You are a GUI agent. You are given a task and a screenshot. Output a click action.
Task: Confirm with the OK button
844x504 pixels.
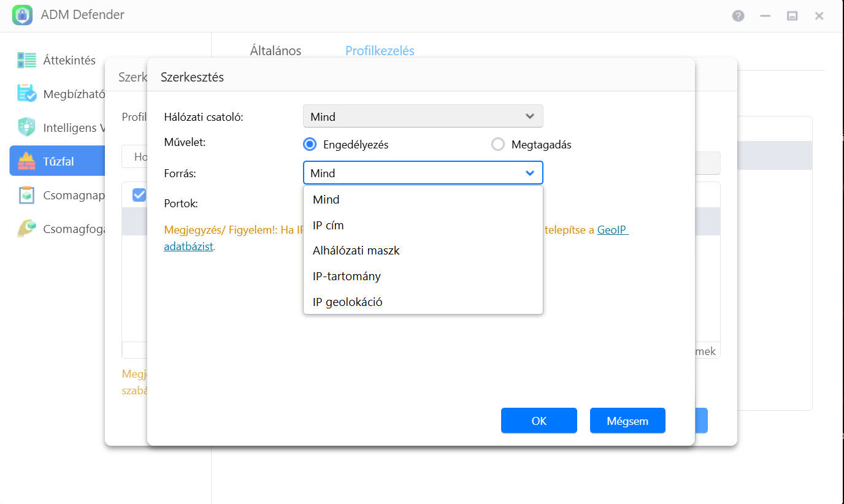pyautogui.click(x=539, y=421)
